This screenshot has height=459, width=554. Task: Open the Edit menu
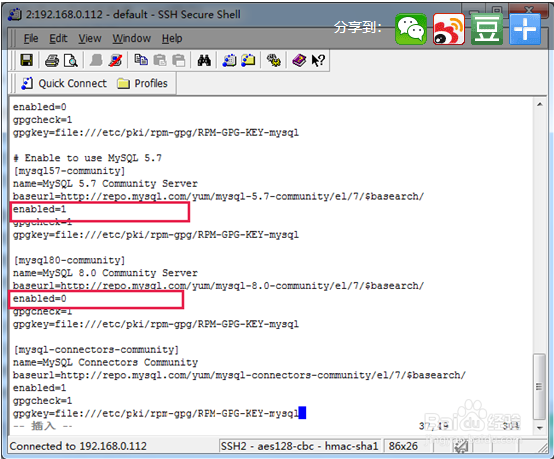coord(58,38)
